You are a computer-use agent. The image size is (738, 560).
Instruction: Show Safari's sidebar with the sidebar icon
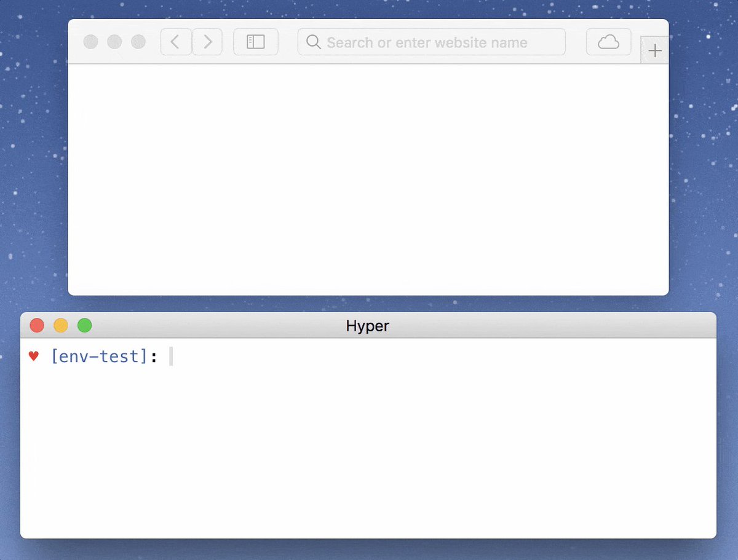click(x=256, y=42)
